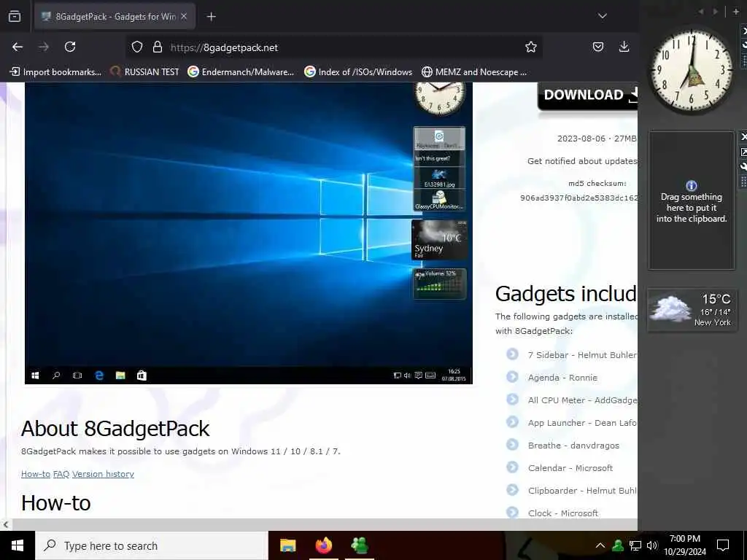Click the Clipboarder - Helmut Buhler entry

coord(582,491)
